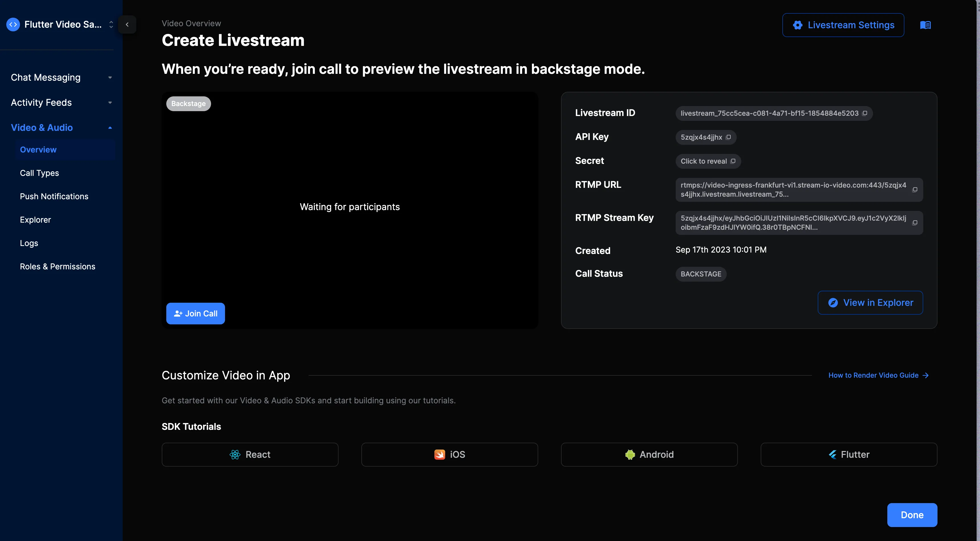The height and width of the screenshot is (541, 980).
Task: Open Livestream Settings
Action: (843, 25)
